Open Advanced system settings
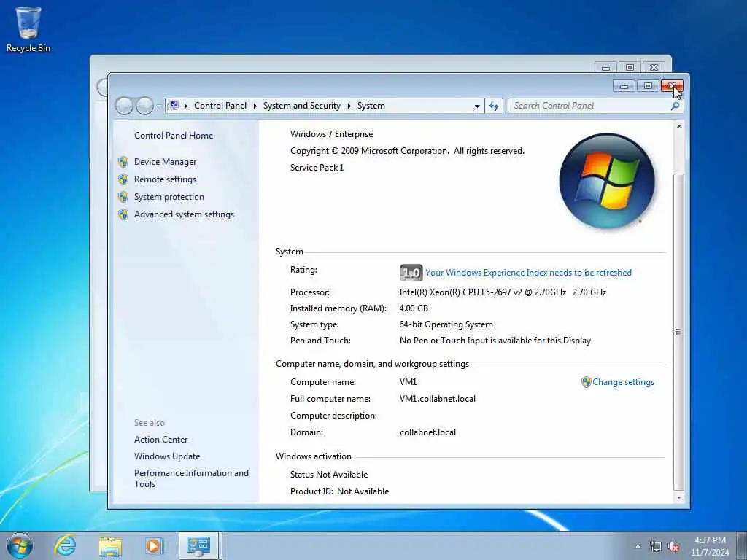This screenshot has width=747, height=560. click(x=184, y=214)
